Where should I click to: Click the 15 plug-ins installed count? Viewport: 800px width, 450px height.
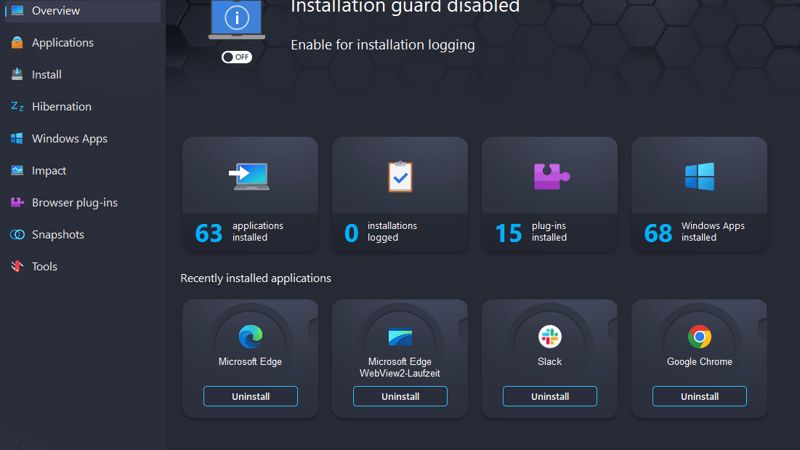(509, 233)
